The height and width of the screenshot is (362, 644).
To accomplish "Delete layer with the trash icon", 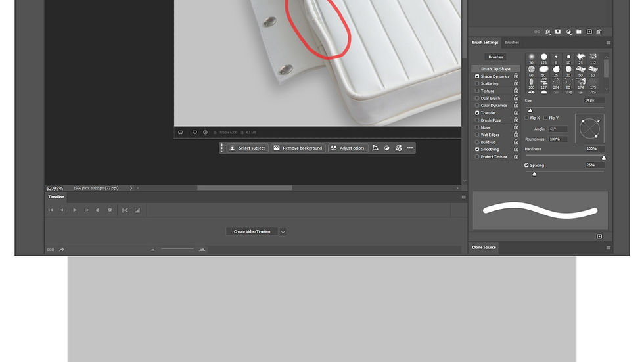I will click(599, 32).
